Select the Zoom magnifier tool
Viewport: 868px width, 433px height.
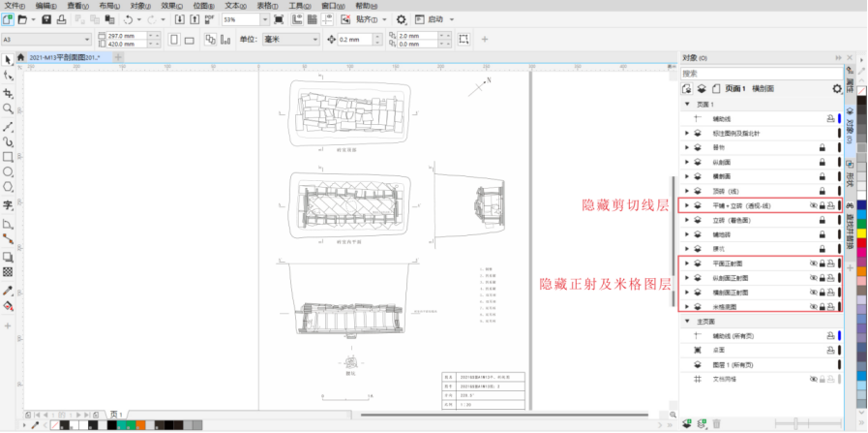coord(8,109)
